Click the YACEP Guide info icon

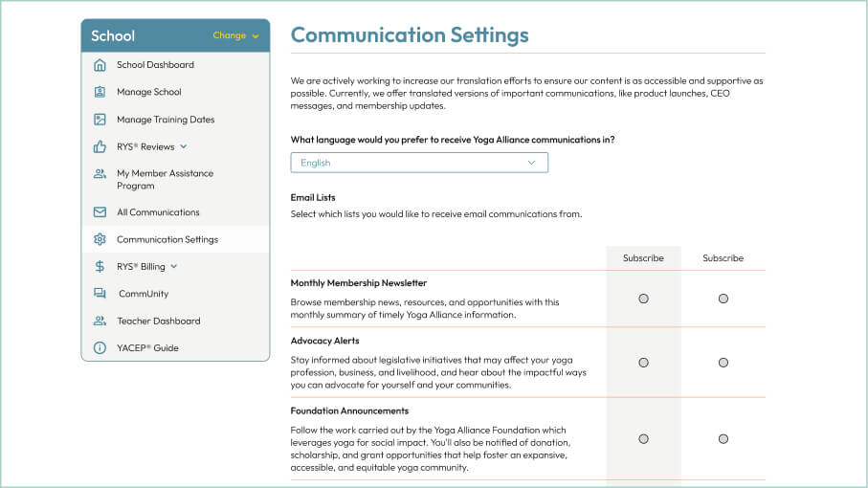click(100, 348)
